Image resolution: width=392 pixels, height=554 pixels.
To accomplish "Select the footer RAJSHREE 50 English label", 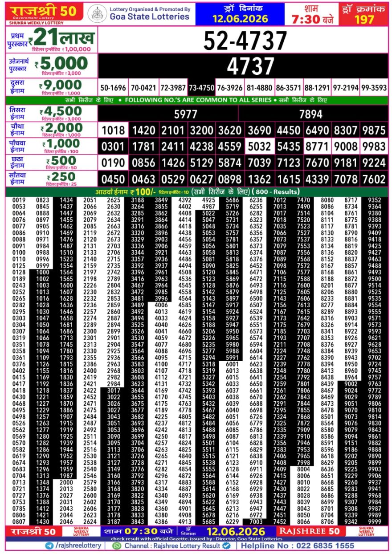I will tap(310, 531).
